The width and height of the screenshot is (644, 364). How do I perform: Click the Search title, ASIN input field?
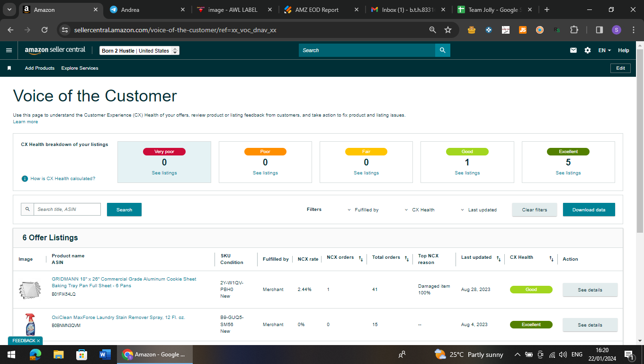(x=67, y=209)
